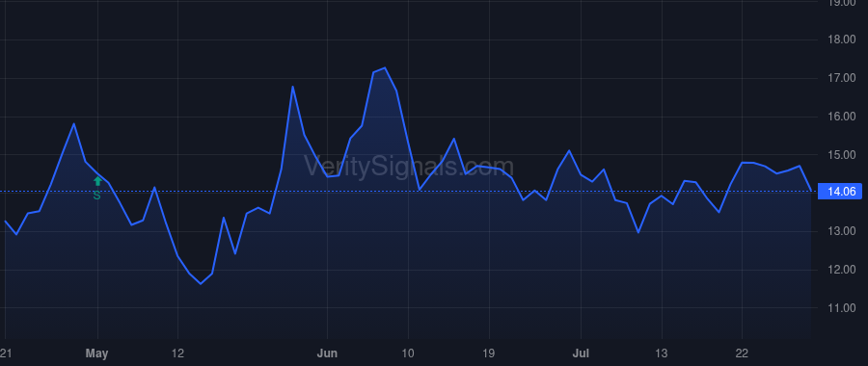Click the 12 date axis label
This screenshot has width=868, height=366.
[177, 353]
